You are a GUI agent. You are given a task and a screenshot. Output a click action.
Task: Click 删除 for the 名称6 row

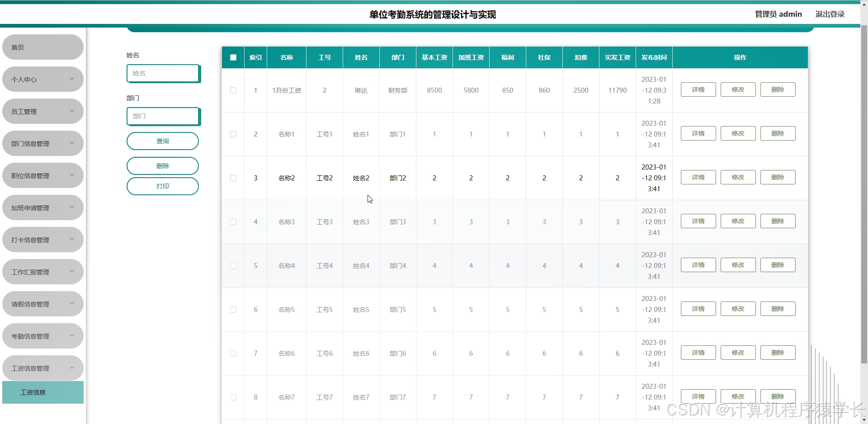(x=778, y=353)
